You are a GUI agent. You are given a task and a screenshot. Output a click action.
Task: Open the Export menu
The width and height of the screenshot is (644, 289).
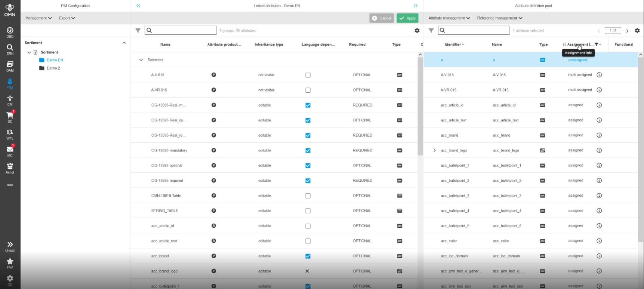coord(67,18)
